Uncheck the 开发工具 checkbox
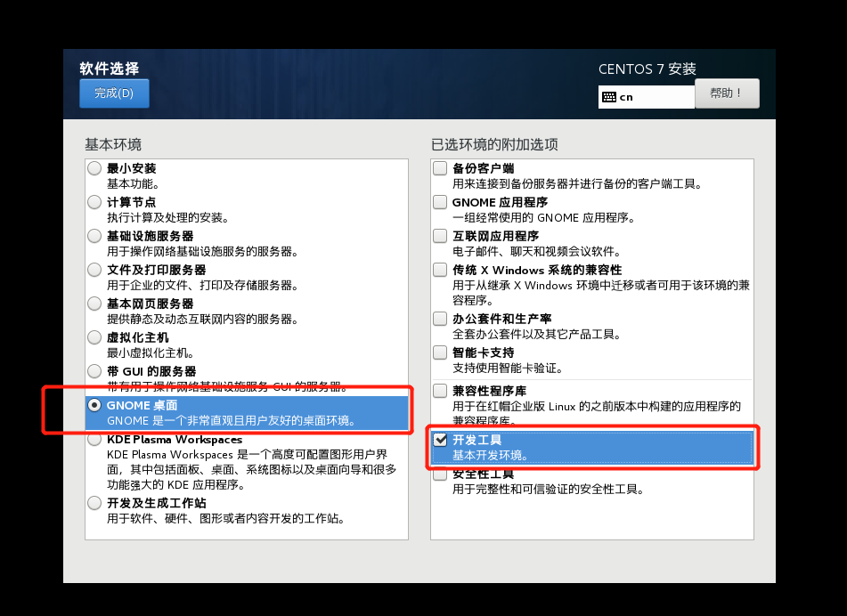Image resolution: width=847 pixels, height=616 pixels. tap(440, 440)
